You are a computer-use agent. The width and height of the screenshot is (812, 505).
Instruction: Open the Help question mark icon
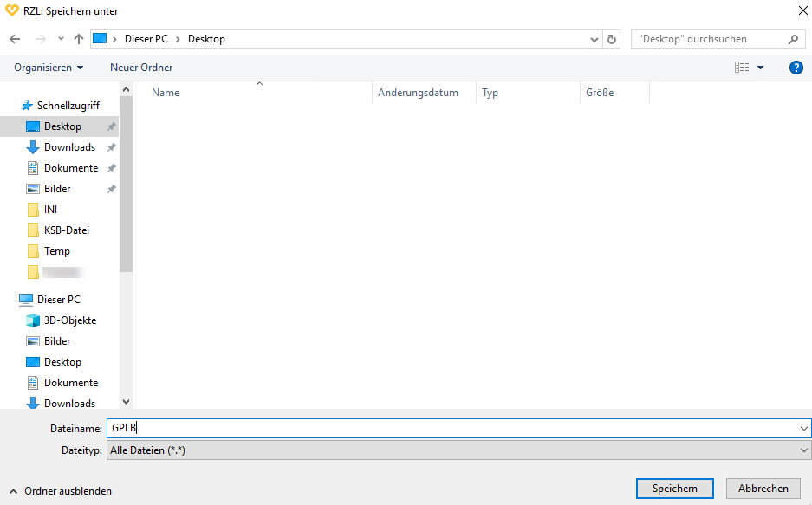[x=796, y=68]
